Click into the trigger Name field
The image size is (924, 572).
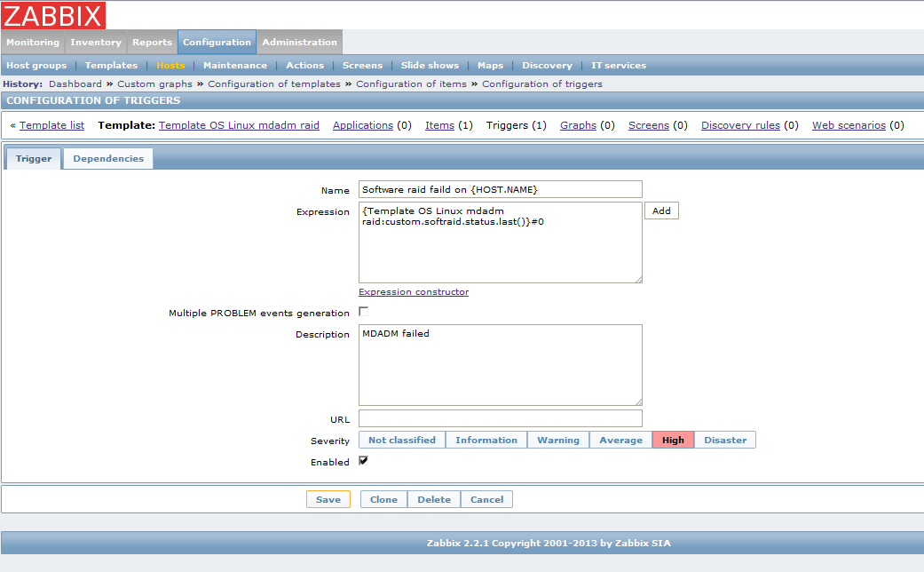[500, 189]
